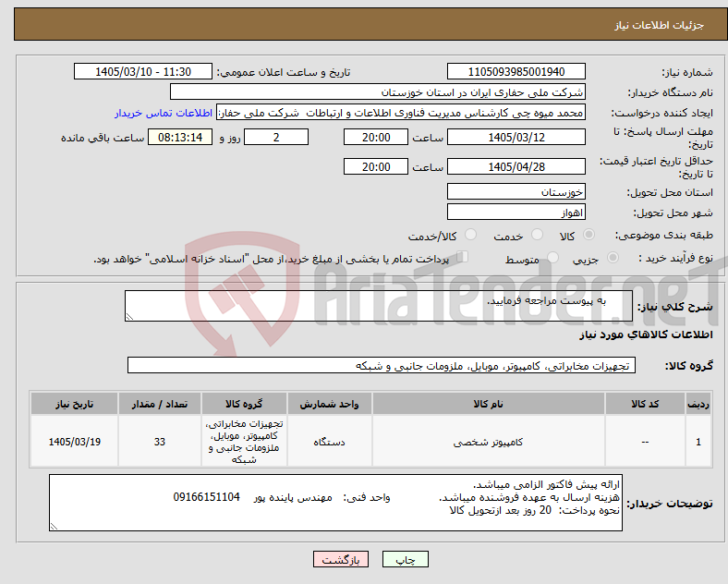Click the row number 1 cell
Image resolution: width=728 pixels, height=584 pixels.
click(x=698, y=442)
